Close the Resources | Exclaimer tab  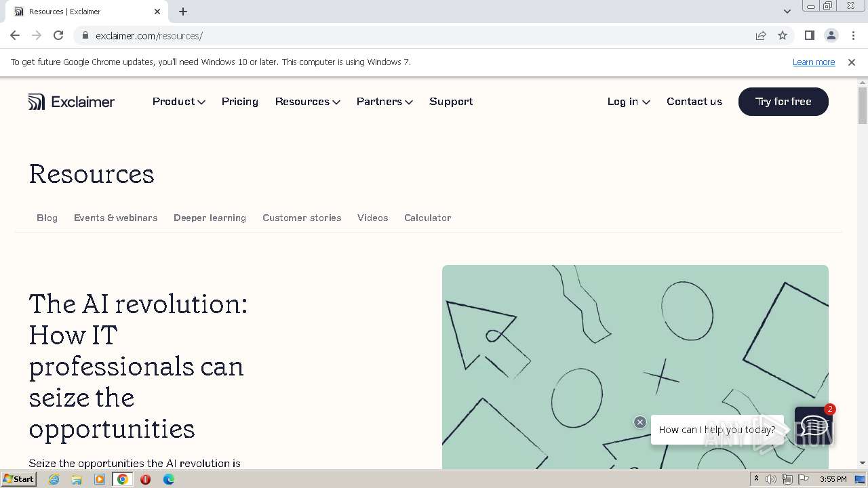[157, 12]
